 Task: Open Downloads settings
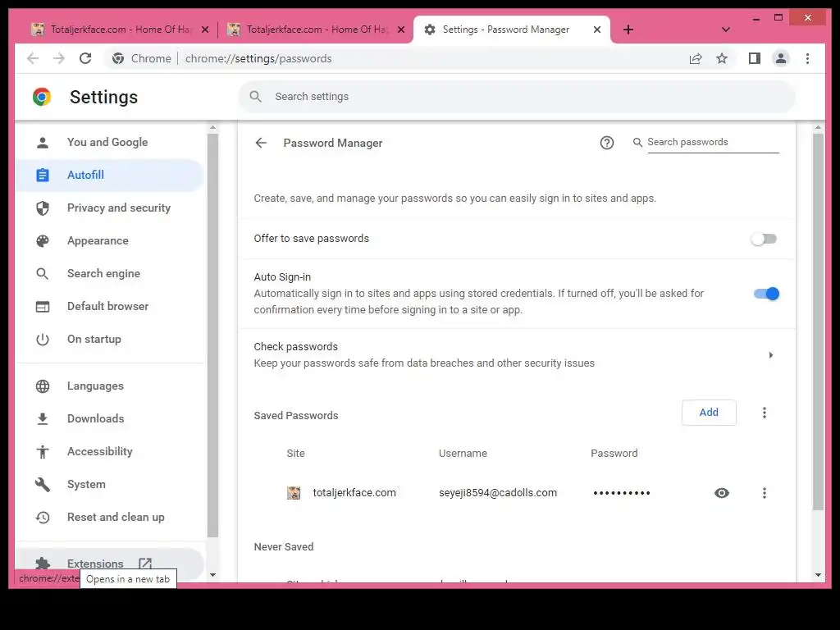(110, 418)
